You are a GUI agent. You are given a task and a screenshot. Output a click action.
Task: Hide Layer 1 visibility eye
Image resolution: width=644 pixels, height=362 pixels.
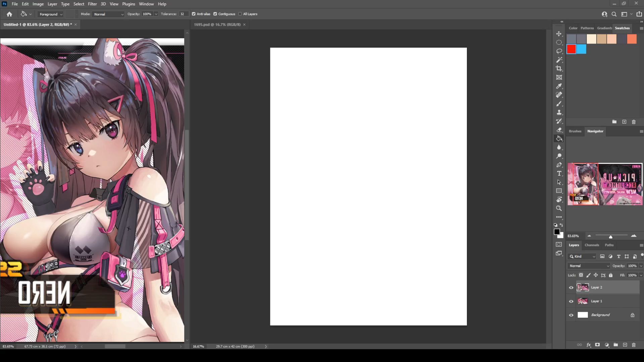click(x=571, y=301)
